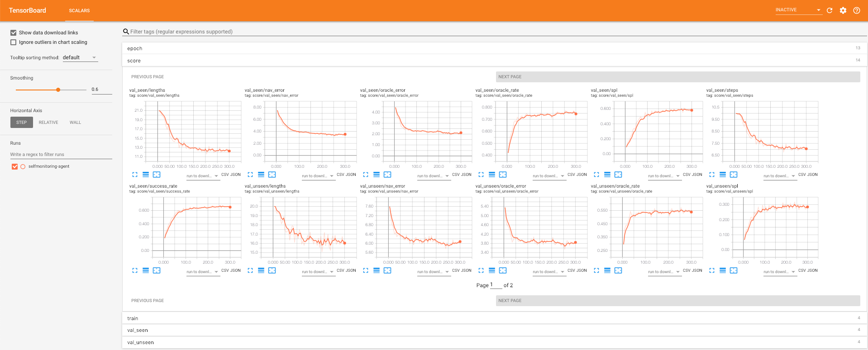
Task: Expand the val_unseen tag category
Action: [495, 342]
